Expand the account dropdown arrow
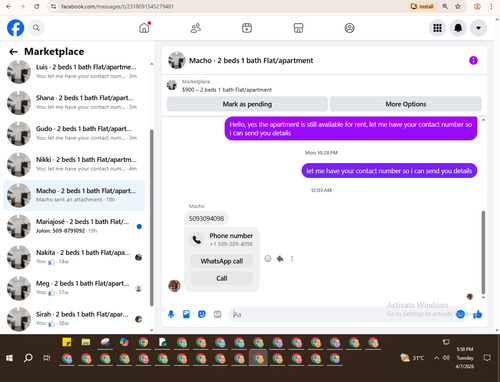This screenshot has height=382, width=500. tap(478, 28)
